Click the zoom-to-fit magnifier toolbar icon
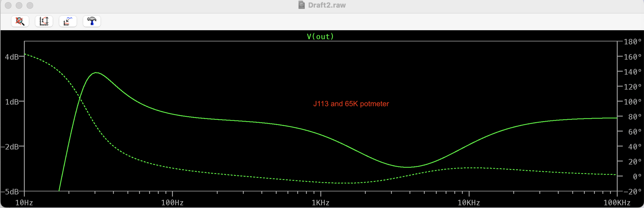The width and height of the screenshot is (644, 208). (20, 21)
